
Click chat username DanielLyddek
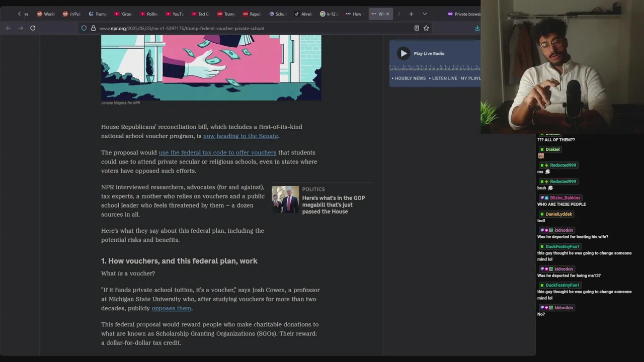(559, 214)
